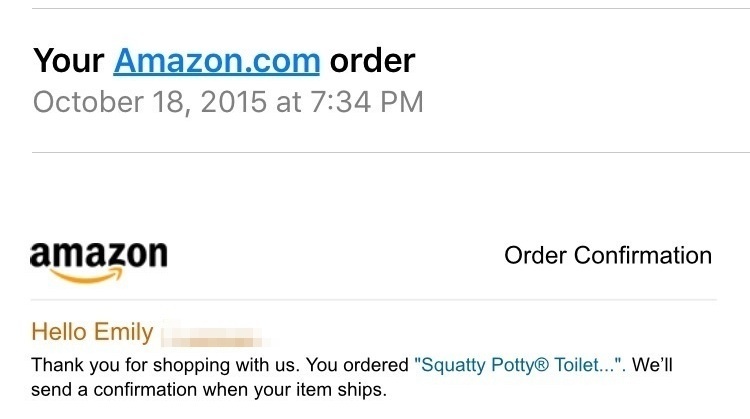This screenshot has height=419, width=750.
Task: Click the "Order Confirmation" header text
Action: [608, 256]
